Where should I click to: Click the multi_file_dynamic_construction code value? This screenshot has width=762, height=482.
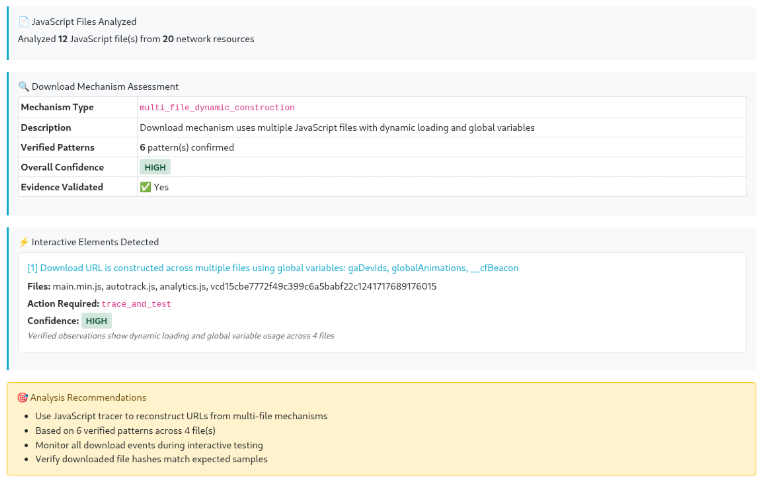pyautogui.click(x=217, y=107)
